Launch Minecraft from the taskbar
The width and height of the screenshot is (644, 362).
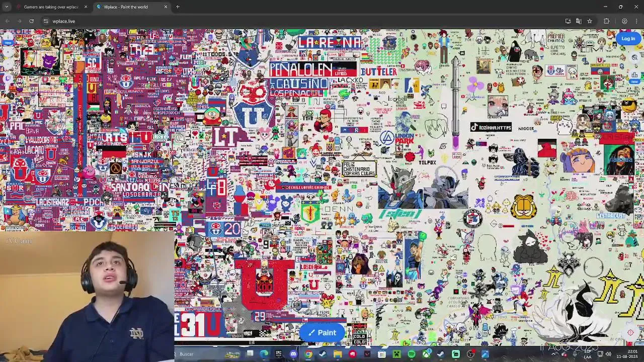396,354
